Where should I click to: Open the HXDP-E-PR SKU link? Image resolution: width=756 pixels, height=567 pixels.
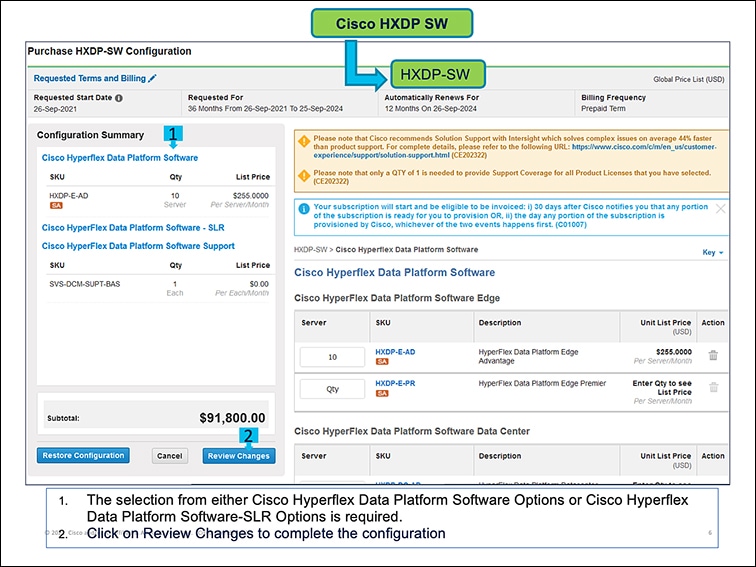coord(395,383)
